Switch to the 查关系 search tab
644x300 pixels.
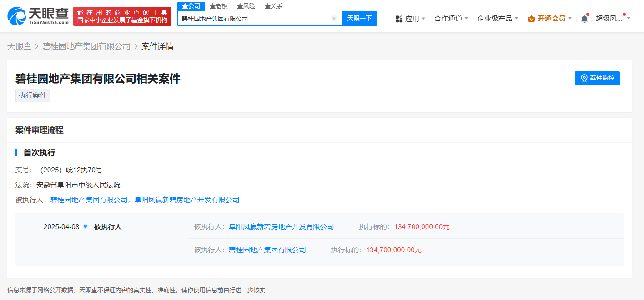coord(273,6)
